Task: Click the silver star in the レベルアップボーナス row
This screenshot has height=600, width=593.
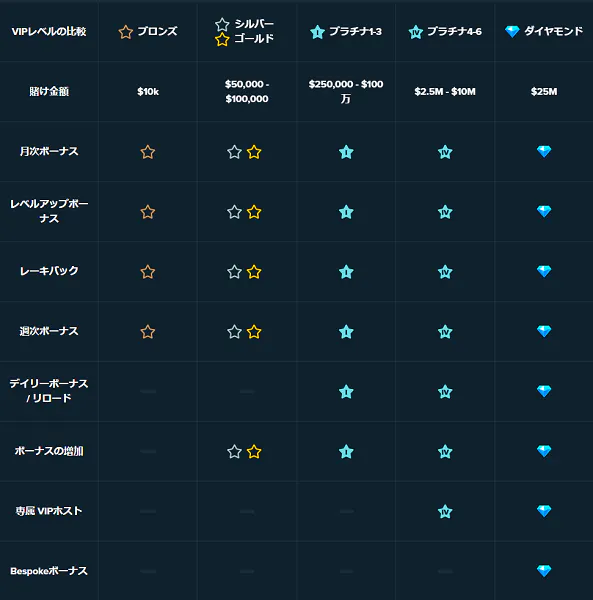Action: (x=234, y=212)
